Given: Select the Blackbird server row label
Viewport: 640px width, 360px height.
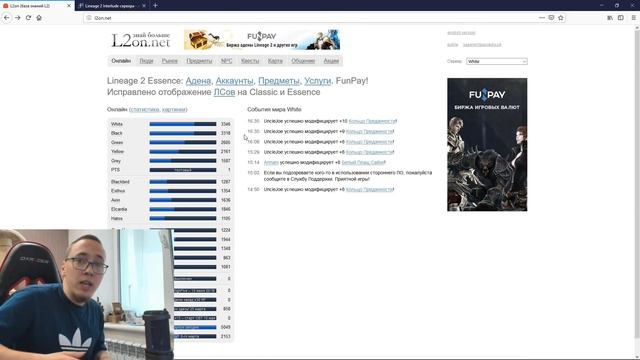Looking at the screenshot, I should pyautogui.click(x=120, y=182).
